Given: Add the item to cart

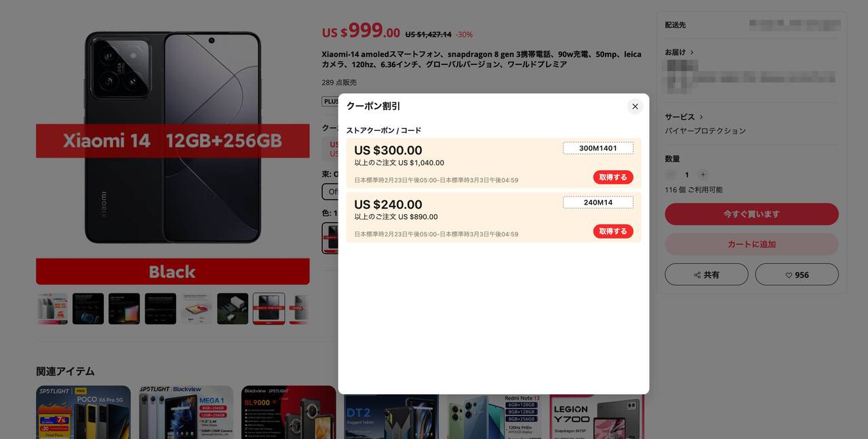Looking at the screenshot, I should tap(751, 245).
